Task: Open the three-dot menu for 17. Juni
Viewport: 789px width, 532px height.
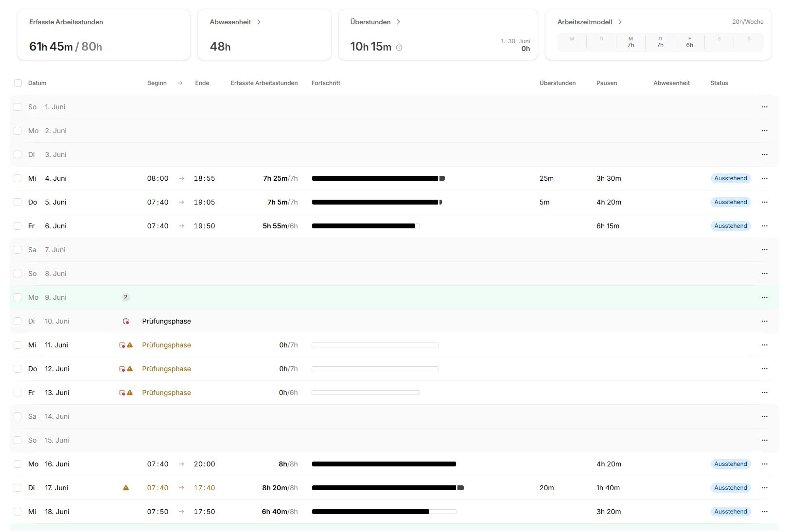Action: pyautogui.click(x=765, y=488)
